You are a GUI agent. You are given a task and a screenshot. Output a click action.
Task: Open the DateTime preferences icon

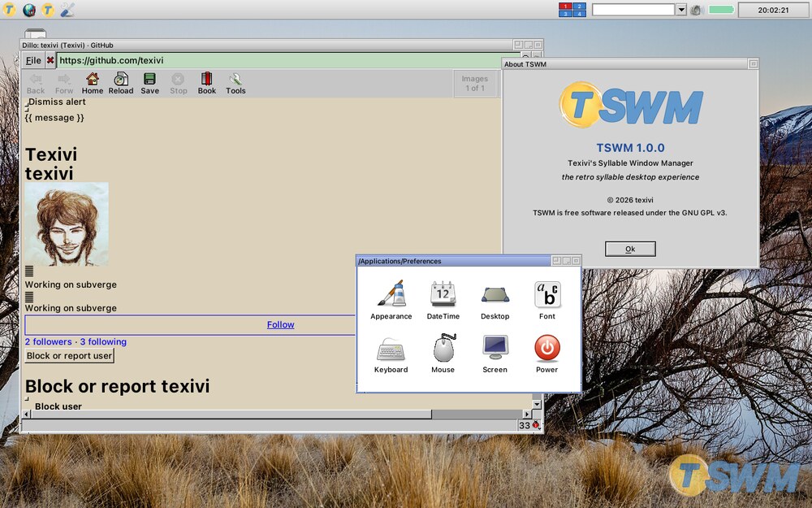(x=443, y=300)
